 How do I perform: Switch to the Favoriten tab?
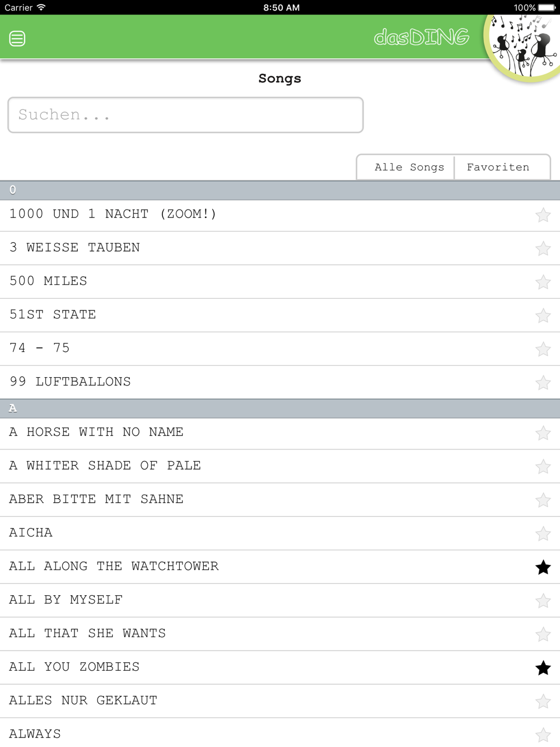[498, 167]
